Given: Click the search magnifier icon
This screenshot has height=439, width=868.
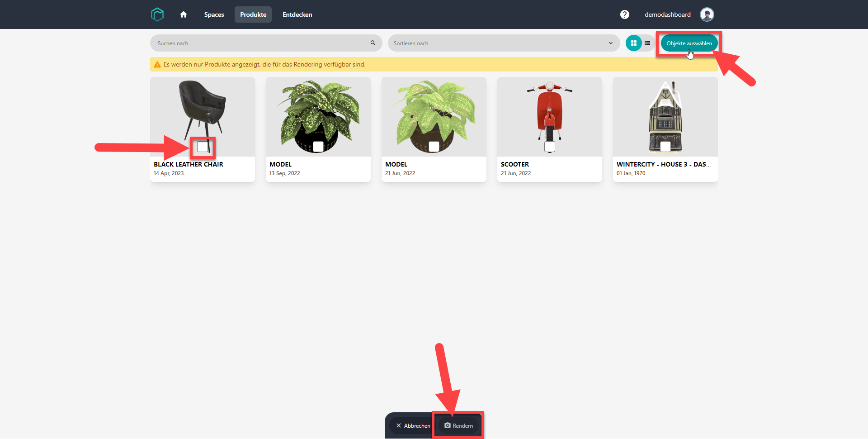Looking at the screenshot, I should tap(373, 43).
